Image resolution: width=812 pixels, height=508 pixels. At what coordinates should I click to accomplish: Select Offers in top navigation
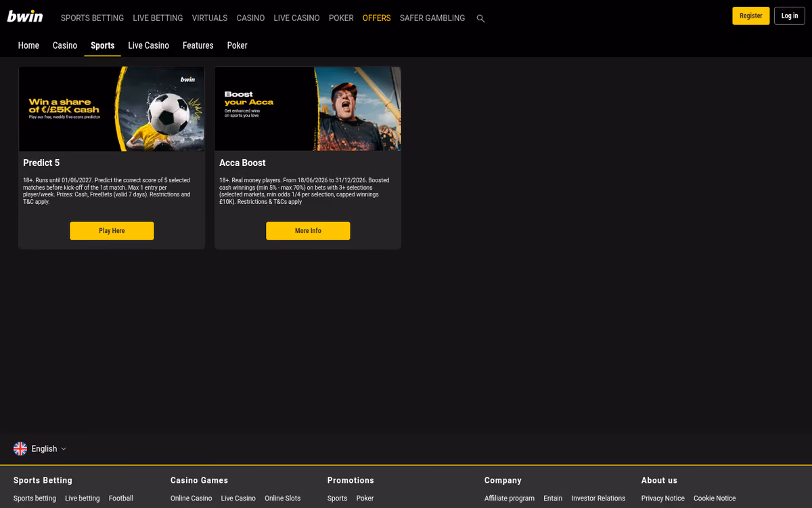click(x=376, y=18)
